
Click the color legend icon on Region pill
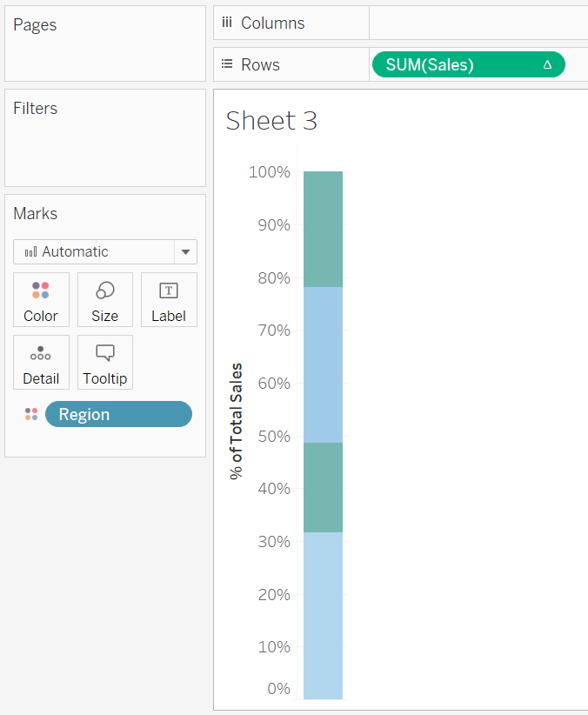click(31, 414)
